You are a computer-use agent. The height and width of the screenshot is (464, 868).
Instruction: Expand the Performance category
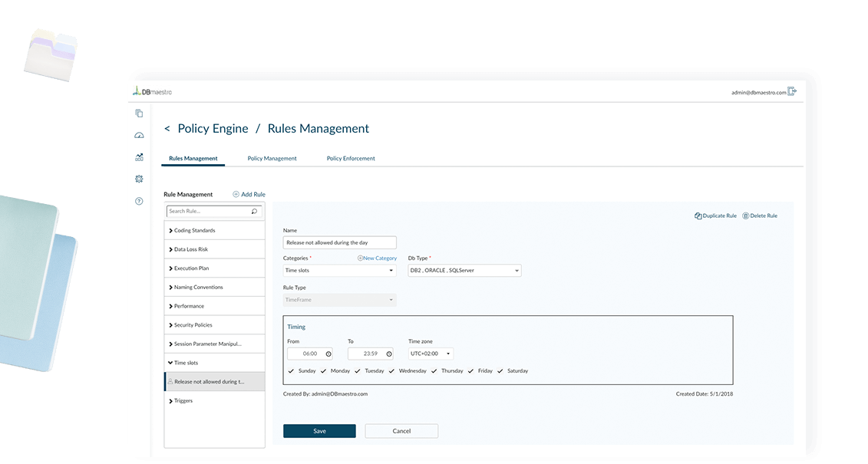214,306
